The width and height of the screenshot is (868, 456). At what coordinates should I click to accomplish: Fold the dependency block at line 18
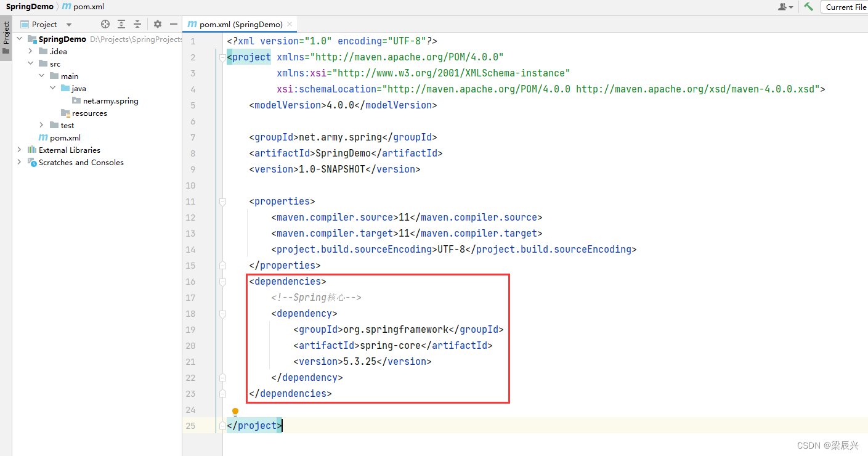pyautogui.click(x=222, y=314)
